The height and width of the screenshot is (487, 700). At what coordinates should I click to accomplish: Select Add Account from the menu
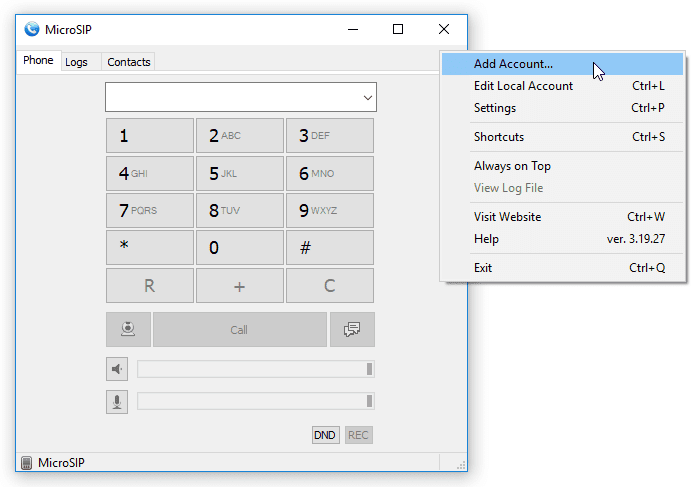click(513, 64)
